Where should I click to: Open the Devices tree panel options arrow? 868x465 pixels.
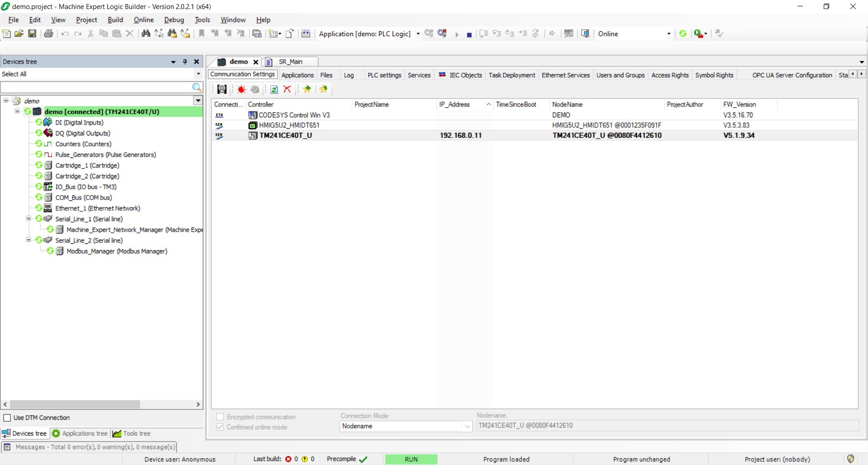point(173,62)
